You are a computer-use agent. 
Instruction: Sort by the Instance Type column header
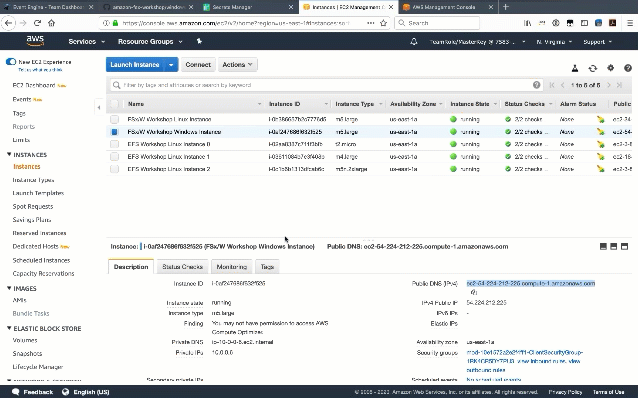pos(355,104)
